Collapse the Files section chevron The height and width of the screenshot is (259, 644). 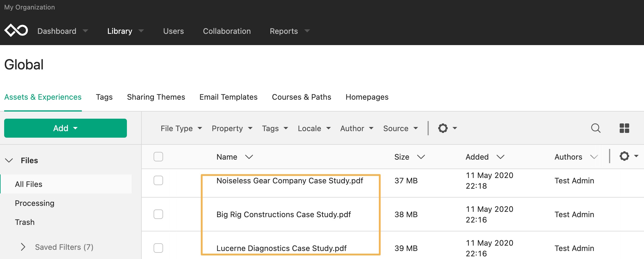(x=9, y=161)
